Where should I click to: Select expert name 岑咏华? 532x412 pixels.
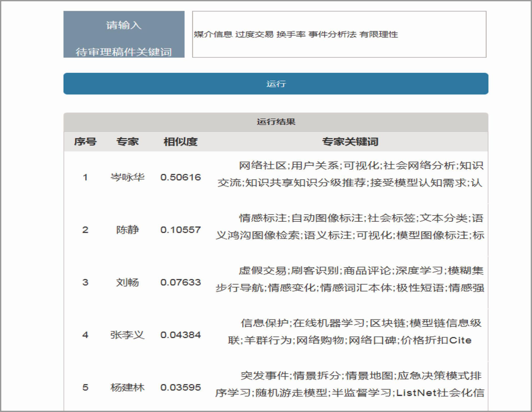(x=127, y=177)
